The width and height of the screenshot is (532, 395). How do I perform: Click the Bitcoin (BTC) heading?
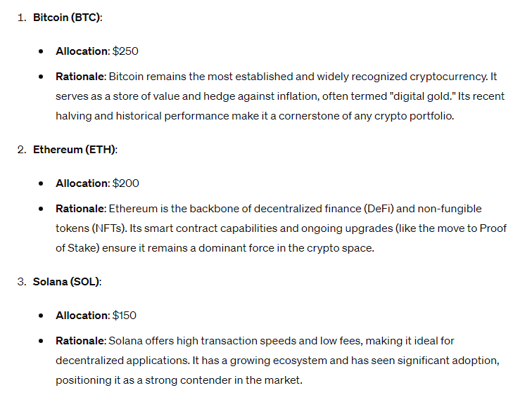point(67,17)
